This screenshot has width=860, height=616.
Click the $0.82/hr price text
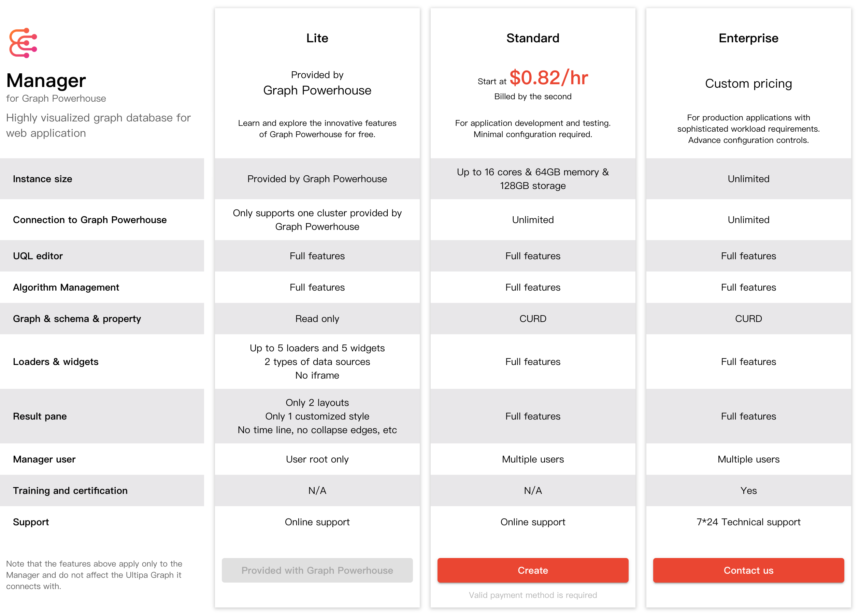tap(548, 78)
